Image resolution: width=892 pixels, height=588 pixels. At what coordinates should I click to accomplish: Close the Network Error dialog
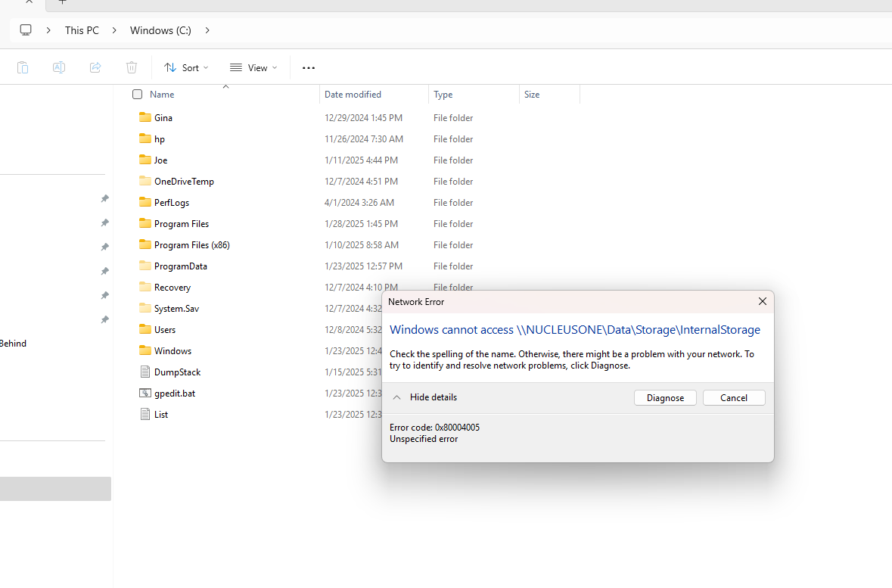point(763,302)
